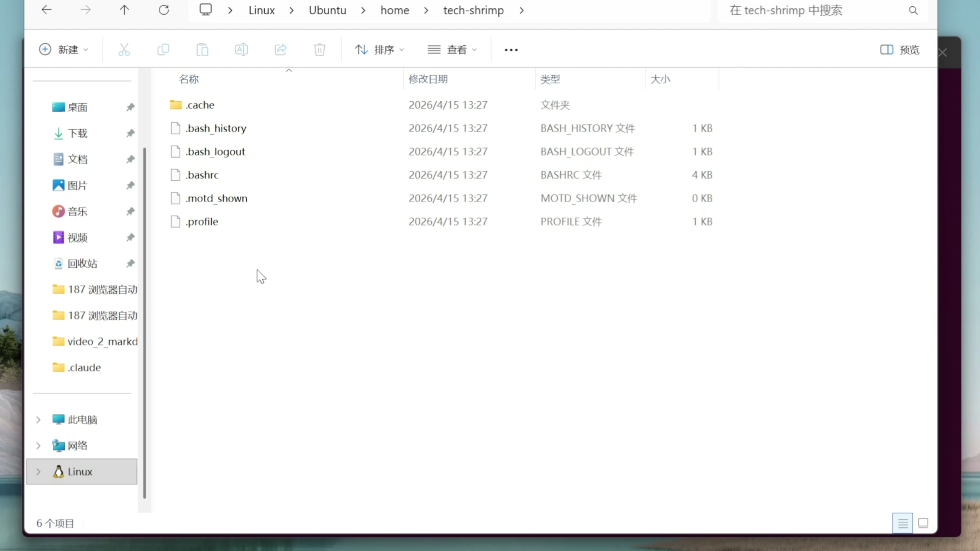Navigate to Ubuntu breadcrumb segment

(x=327, y=10)
